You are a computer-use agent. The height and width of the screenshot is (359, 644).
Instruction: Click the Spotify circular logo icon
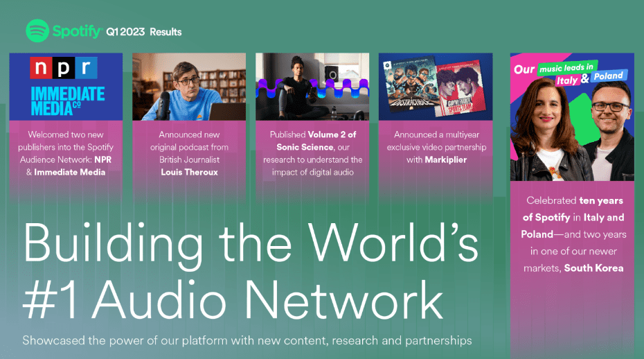pos(37,31)
